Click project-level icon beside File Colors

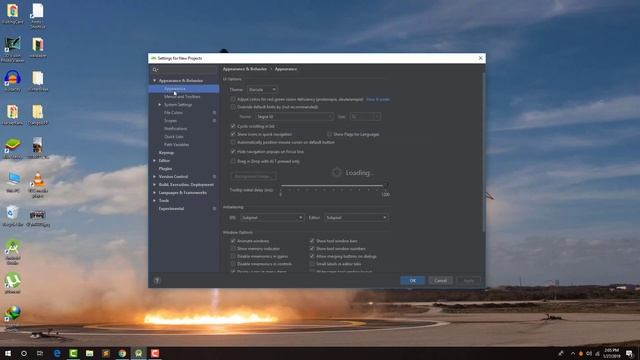(x=214, y=113)
